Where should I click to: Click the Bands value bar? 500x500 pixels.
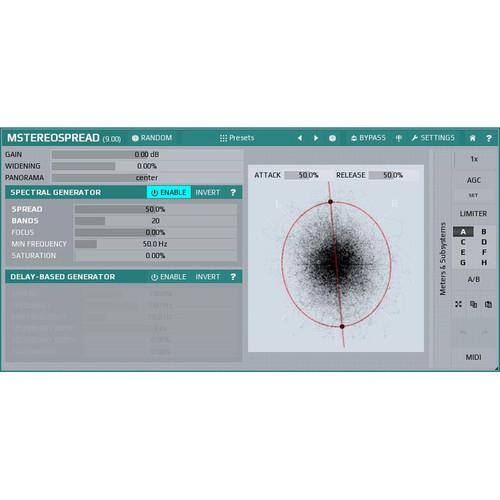(x=156, y=221)
